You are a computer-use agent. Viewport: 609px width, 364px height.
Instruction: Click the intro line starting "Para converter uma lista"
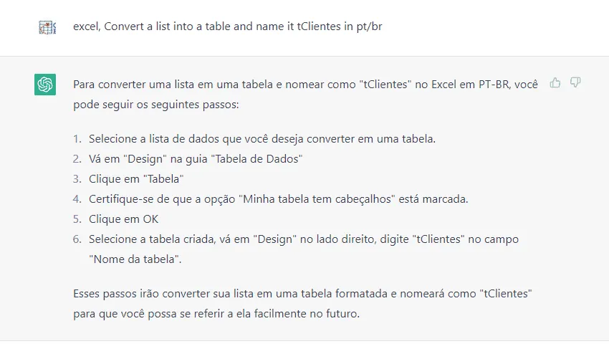305,85
